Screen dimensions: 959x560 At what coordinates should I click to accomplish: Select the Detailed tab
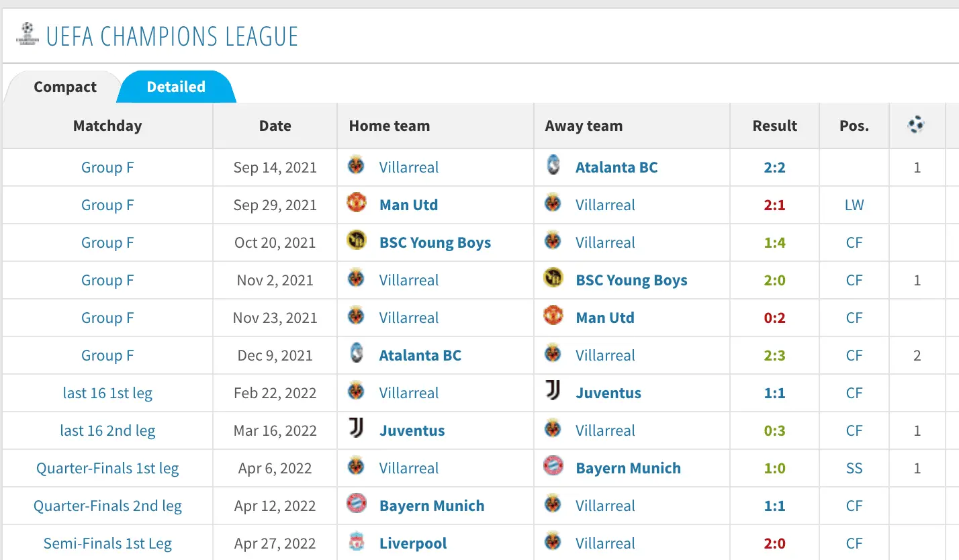tap(176, 87)
